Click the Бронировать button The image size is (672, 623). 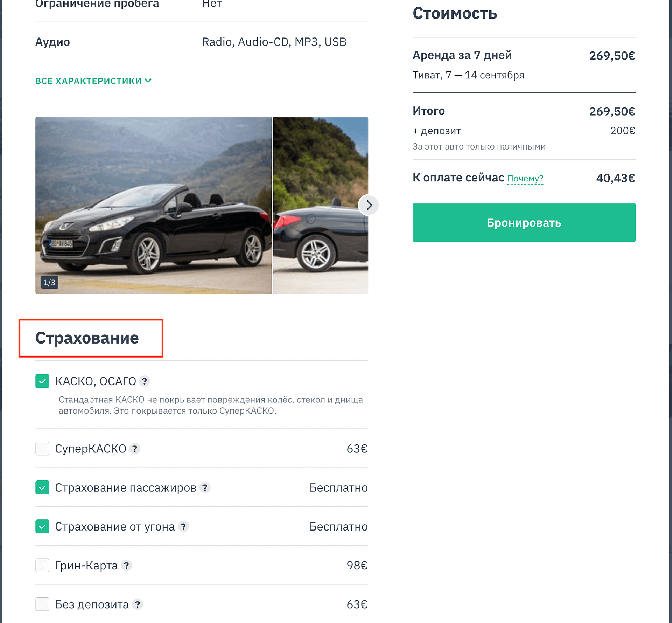click(x=524, y=222)
